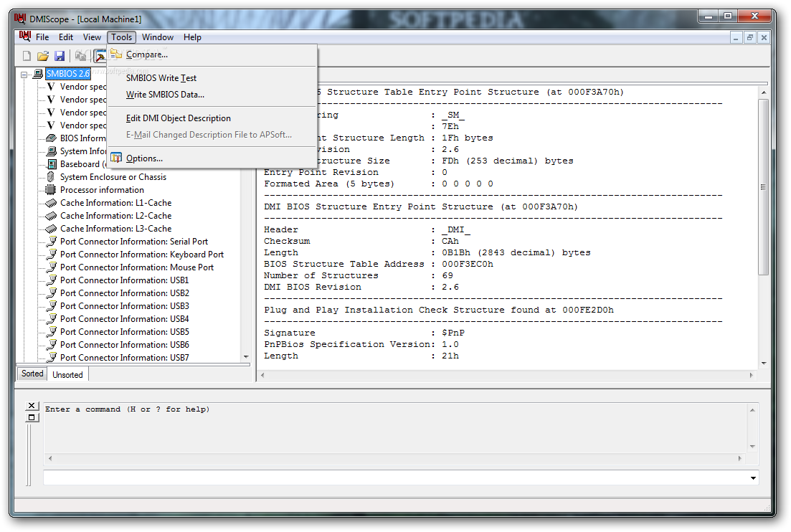Screen dimensions: 791x532
Task: Open the Help menu
Action: pos(192,37)
